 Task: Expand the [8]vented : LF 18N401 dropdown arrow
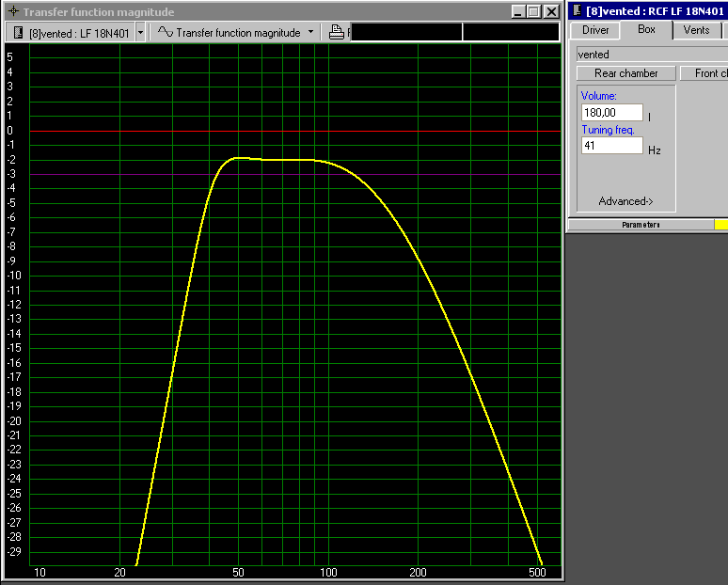(x=140, y=32)
